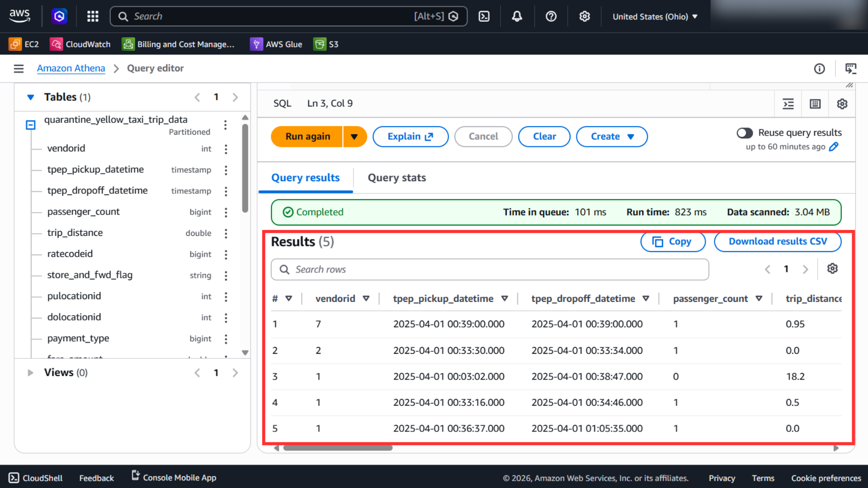
Task: Go to next page of Tables list
Action: pyautogui.click(x=235, y=97)
